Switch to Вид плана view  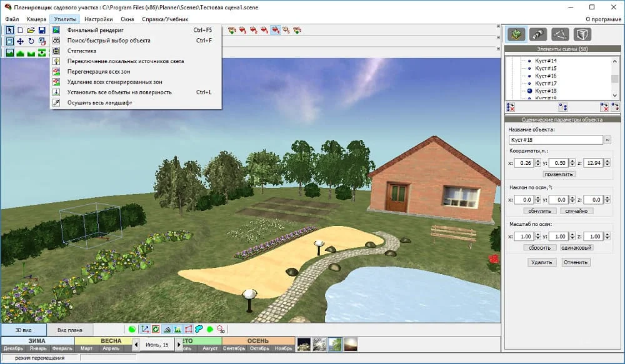70,330
